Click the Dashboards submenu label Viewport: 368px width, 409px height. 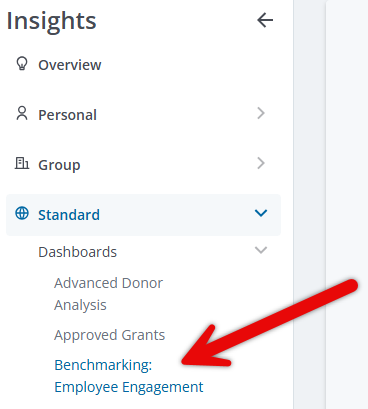(x=78, y=252)
